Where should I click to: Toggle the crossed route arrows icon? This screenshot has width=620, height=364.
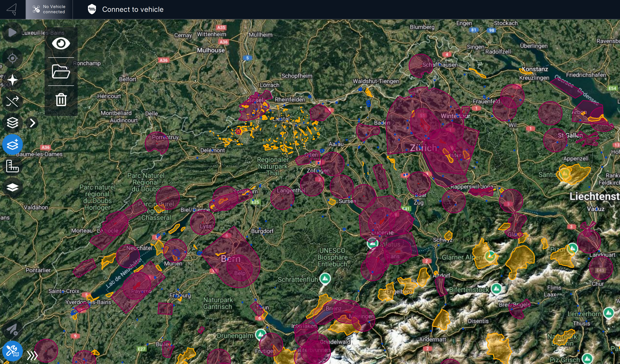coord(12,101)
